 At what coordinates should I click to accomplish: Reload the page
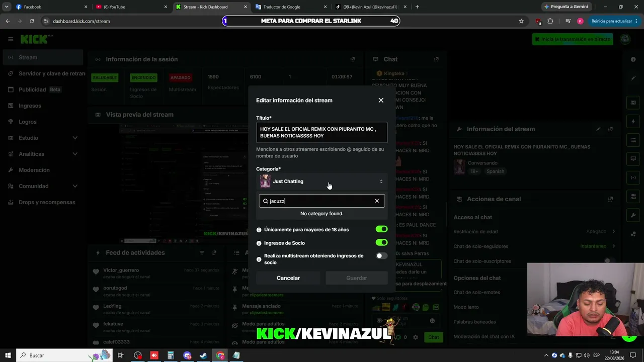coord(32,21)
